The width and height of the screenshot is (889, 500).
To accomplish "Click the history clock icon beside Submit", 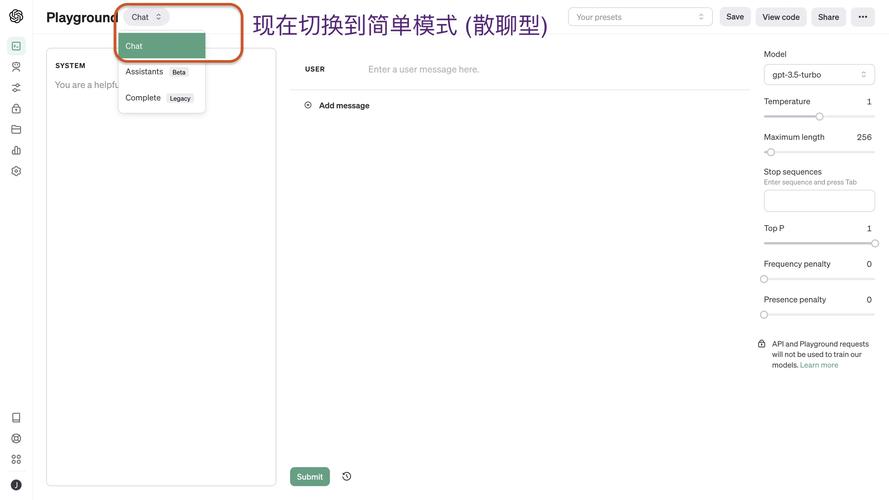I will click(x=346, y=476).
